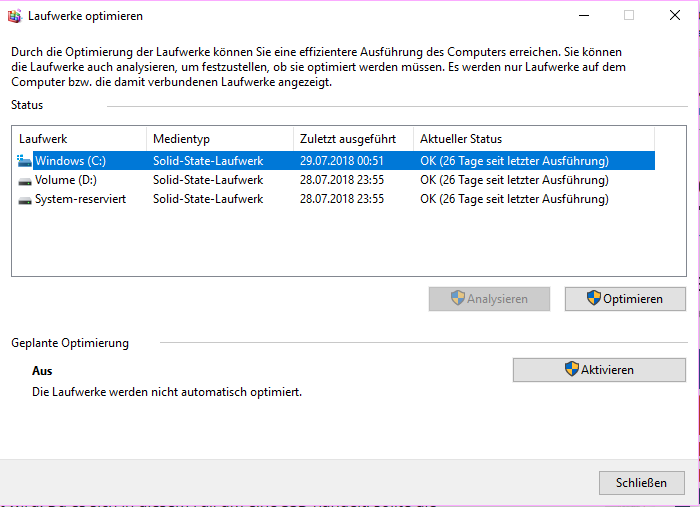The image size is (700, 507).
Task: Click the Laufwerke optimieren window title
Action: pyautogui.click(x=85, y=16)
